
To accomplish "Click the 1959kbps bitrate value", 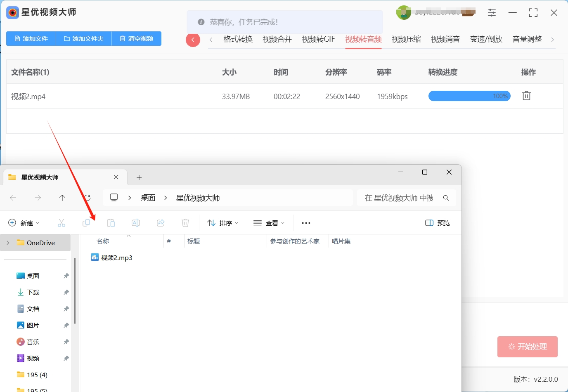I will [x=392, y=97].
